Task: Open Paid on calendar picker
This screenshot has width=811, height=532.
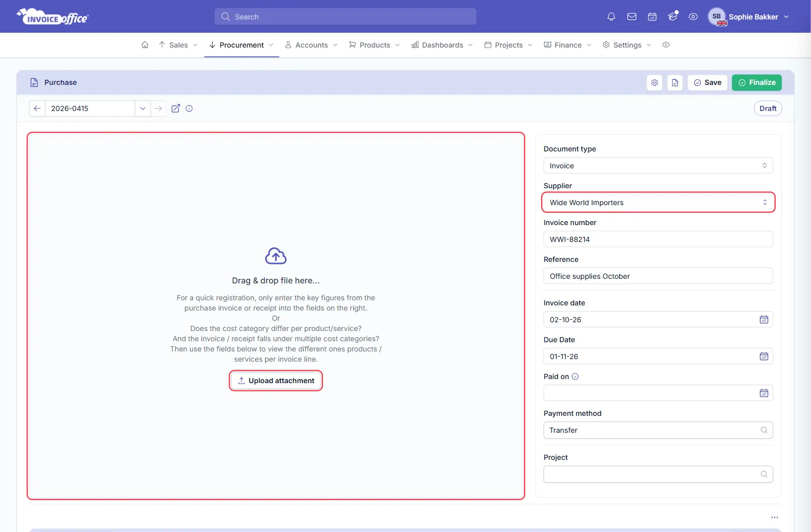Action: [763, 393]
